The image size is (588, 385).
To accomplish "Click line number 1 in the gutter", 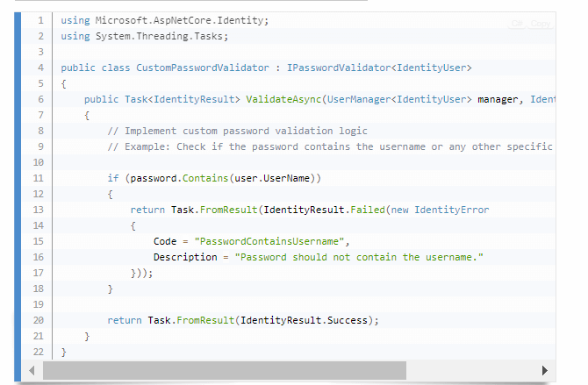I will tap(39, 20).
